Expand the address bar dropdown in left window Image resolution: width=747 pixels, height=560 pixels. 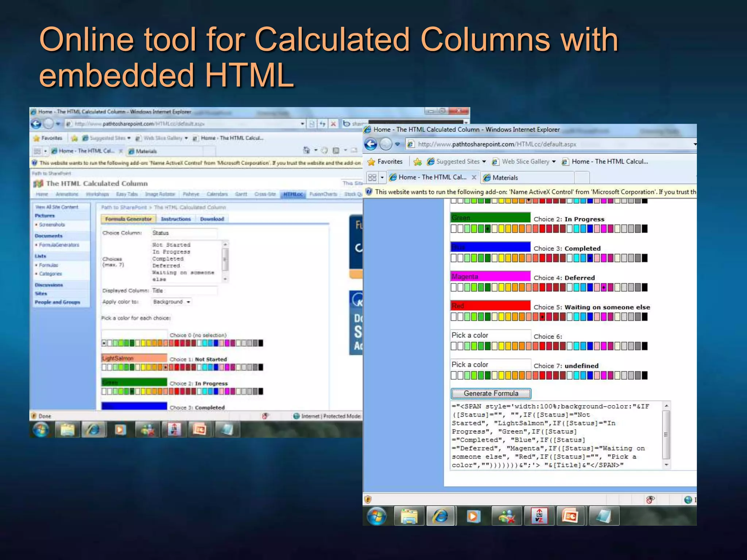tap(302, 124)
